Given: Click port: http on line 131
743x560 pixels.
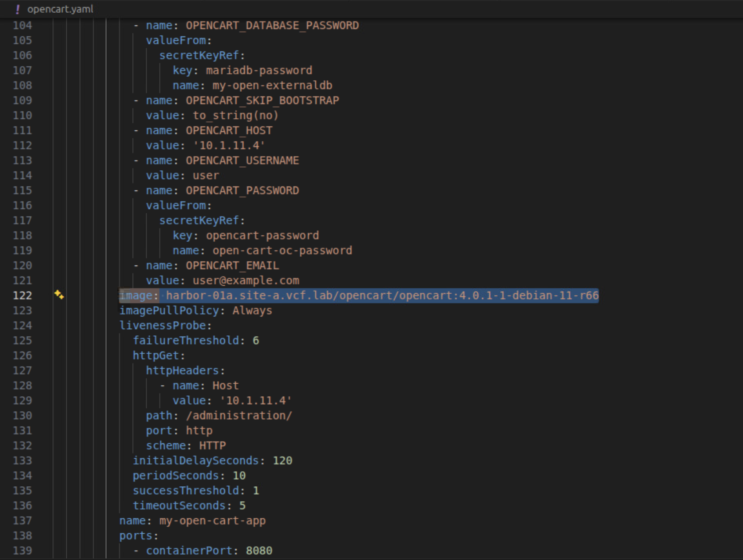Looking at the screenshot, I should click(179, 431).
